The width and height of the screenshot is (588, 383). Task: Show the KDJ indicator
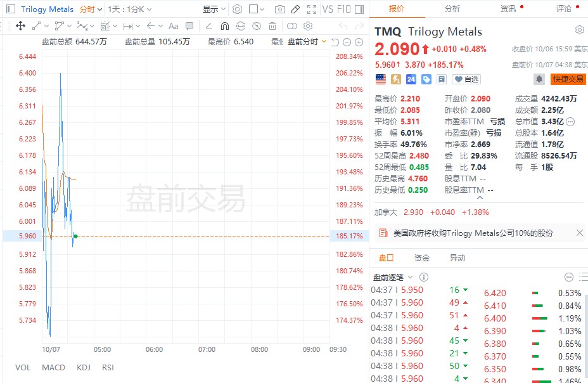(x=84, y=368)
